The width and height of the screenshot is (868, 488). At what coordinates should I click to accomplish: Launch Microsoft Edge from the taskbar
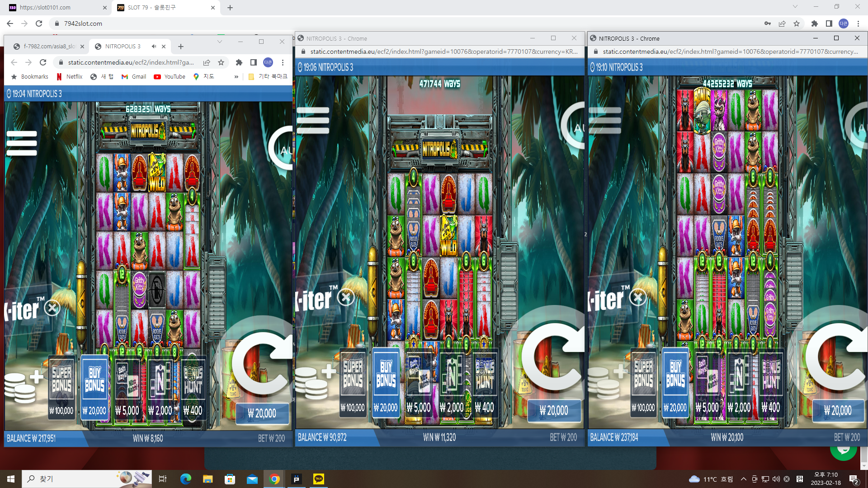[x=185, y=479]
